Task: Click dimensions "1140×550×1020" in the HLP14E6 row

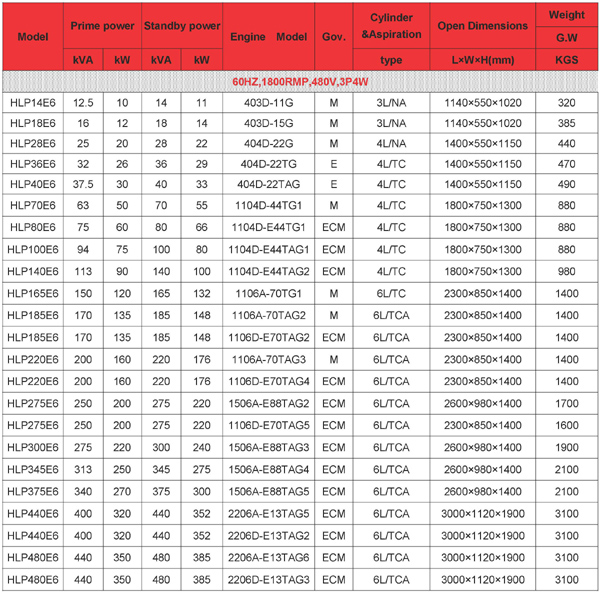Action: (483, 103)
